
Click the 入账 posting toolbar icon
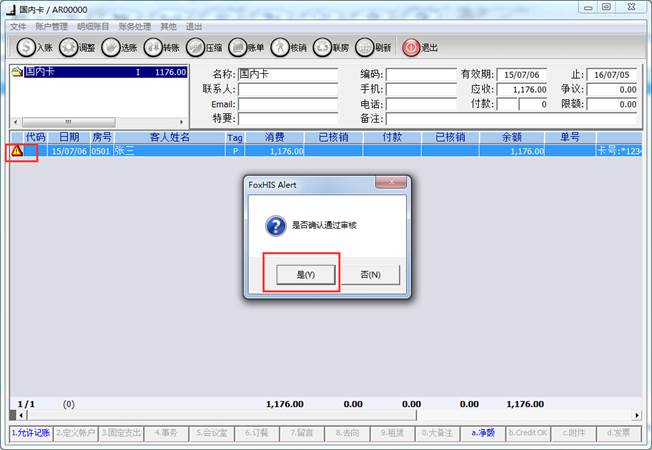click(26, 47)
